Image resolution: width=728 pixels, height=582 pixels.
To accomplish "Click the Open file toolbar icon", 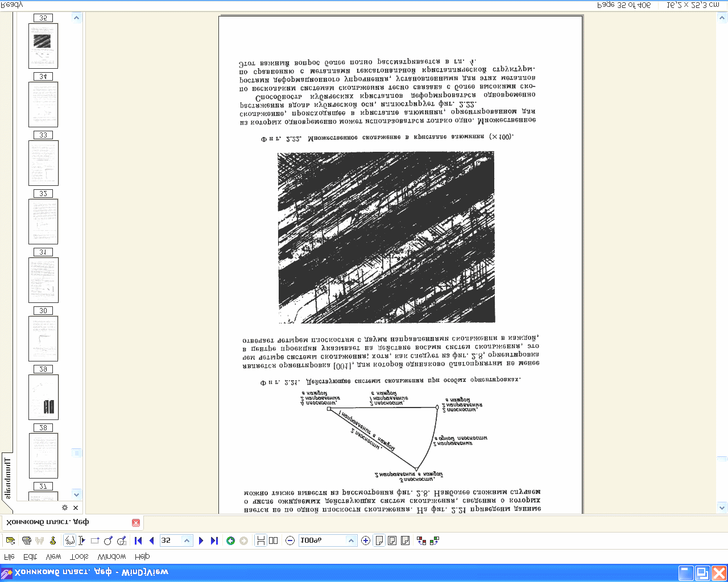I will [x=10, y=541].
